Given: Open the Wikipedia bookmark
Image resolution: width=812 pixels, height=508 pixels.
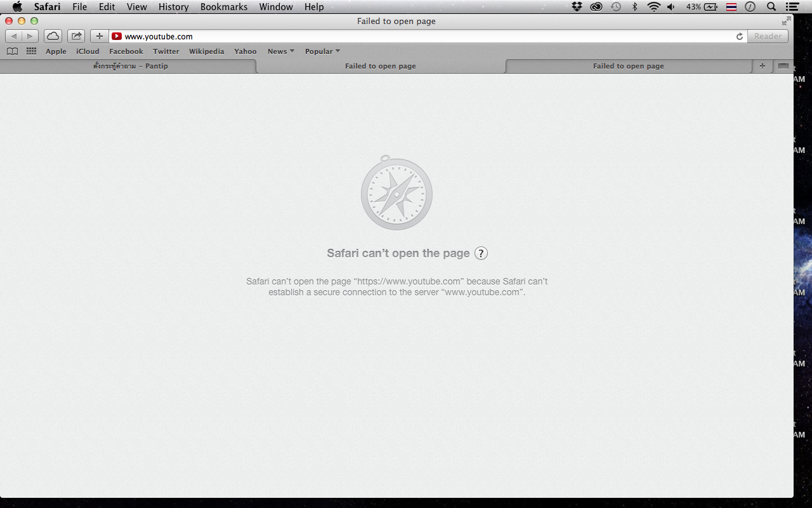Looking at the screenshot, I should (206, 51).
